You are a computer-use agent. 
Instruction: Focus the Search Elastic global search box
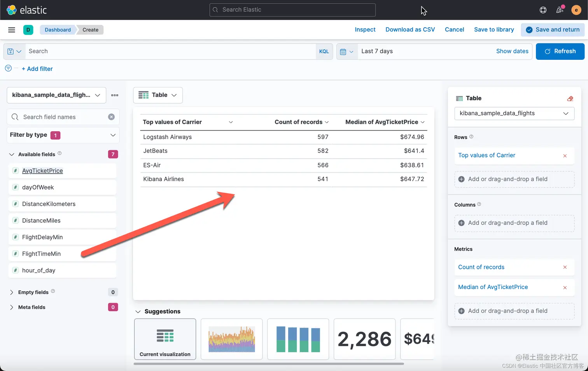pyautogui.click(x=292, y=10)
